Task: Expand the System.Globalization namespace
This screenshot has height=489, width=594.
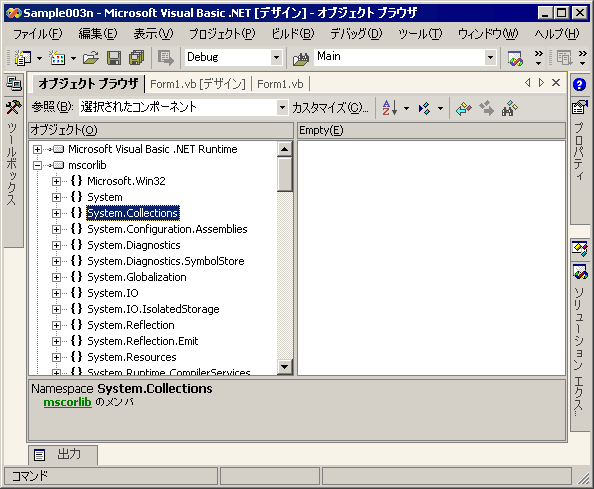Action: [56, 278]
